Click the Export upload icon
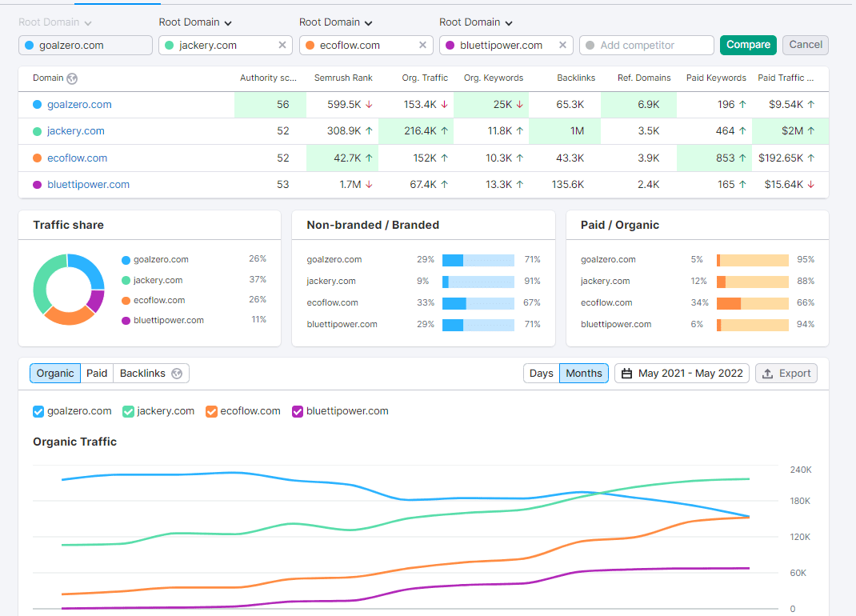The height and width of the screenshot is (616, 856). coord(767,374)
